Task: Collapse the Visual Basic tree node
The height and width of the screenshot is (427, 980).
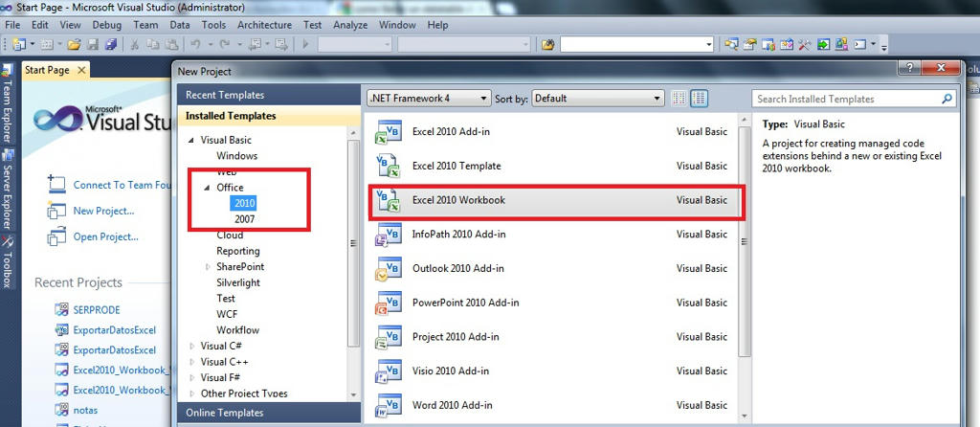Action: coord(192,141)
